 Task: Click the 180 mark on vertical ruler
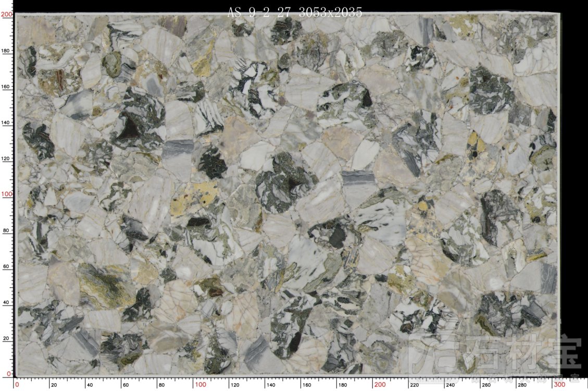point(6,51)
